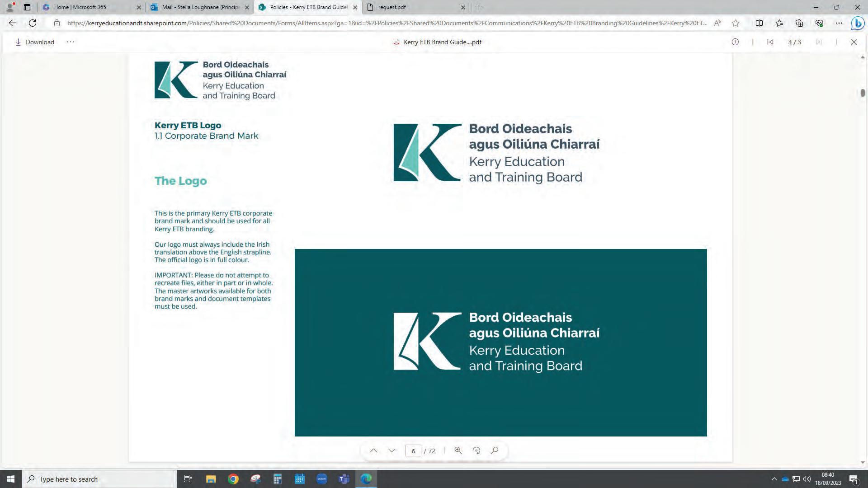Viewport: 868px width, 488px height.
Task: Refresh the current page
Action: [33, 23]
